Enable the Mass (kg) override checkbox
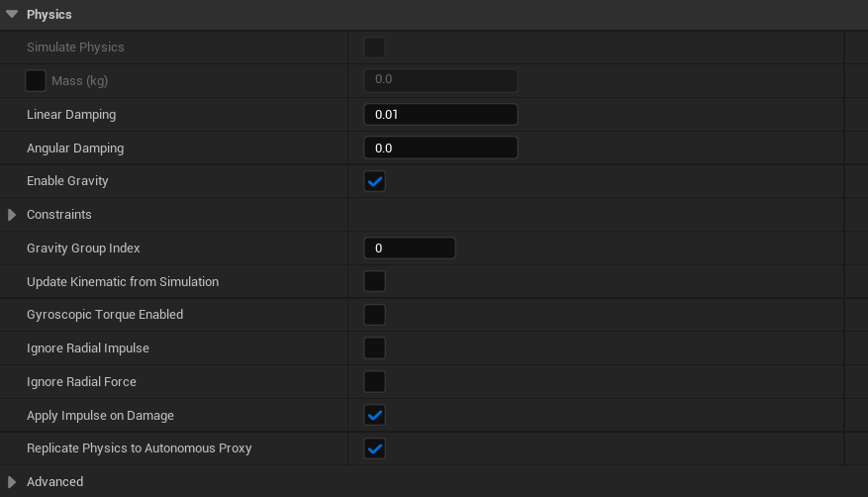 coord(36,80)
